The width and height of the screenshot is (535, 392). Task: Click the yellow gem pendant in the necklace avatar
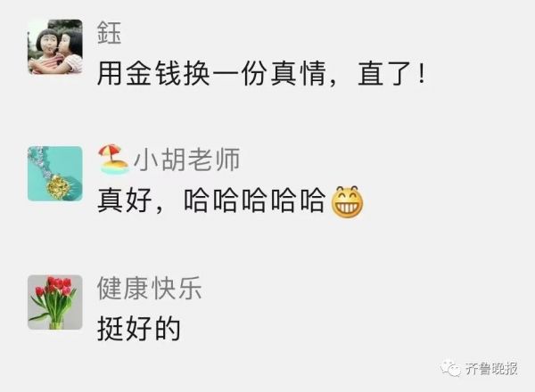click(x=57, y=187)
